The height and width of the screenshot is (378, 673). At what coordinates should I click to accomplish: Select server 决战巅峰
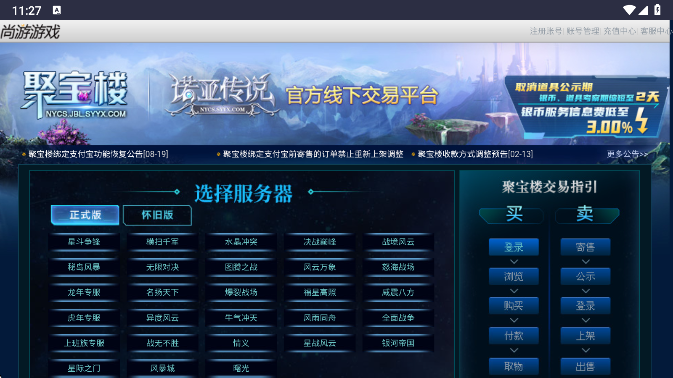pyautogui.click(x=319, y=242)
